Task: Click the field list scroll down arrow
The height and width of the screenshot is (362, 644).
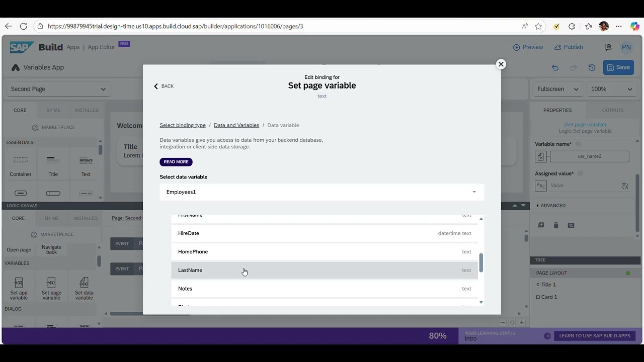Action: 481,302
